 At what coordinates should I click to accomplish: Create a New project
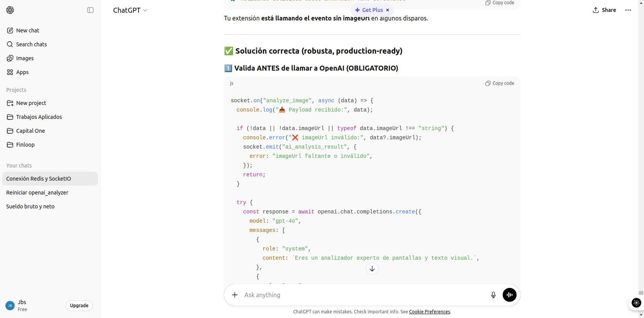[x=31, y=103]
